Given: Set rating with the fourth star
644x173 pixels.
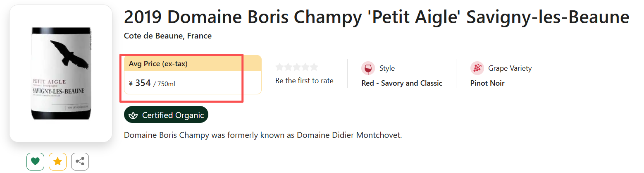Looking at the screenshot, I should coord(305,67).
